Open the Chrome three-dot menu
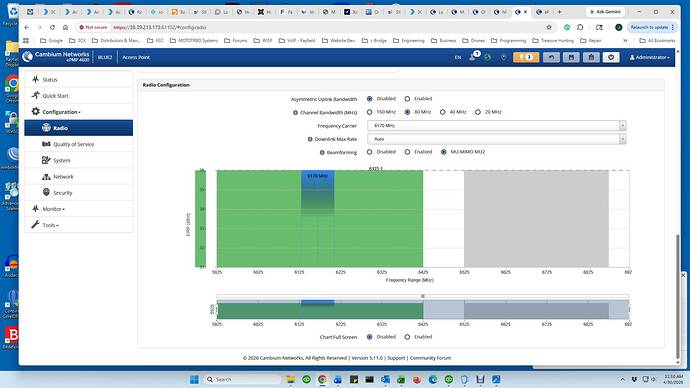The width and height of the screenshot is (690, 388). click(673, 27)
